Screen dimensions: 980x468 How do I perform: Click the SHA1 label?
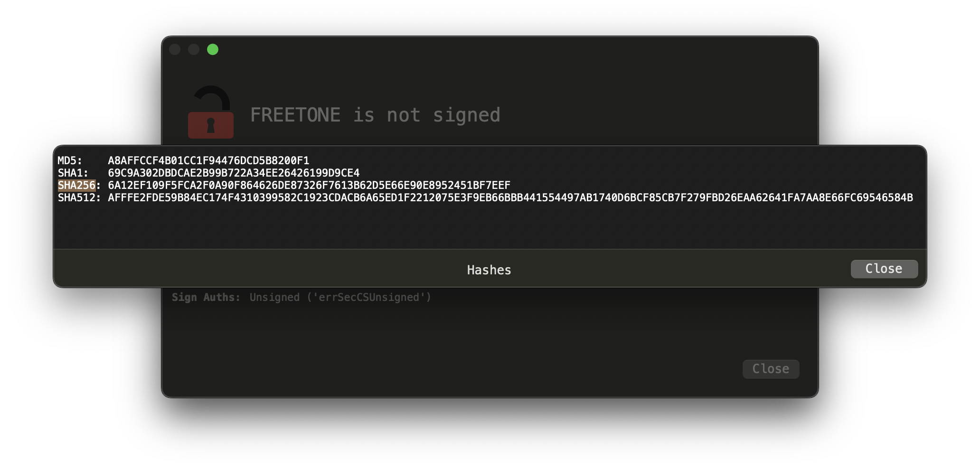(x=73, y=173)
